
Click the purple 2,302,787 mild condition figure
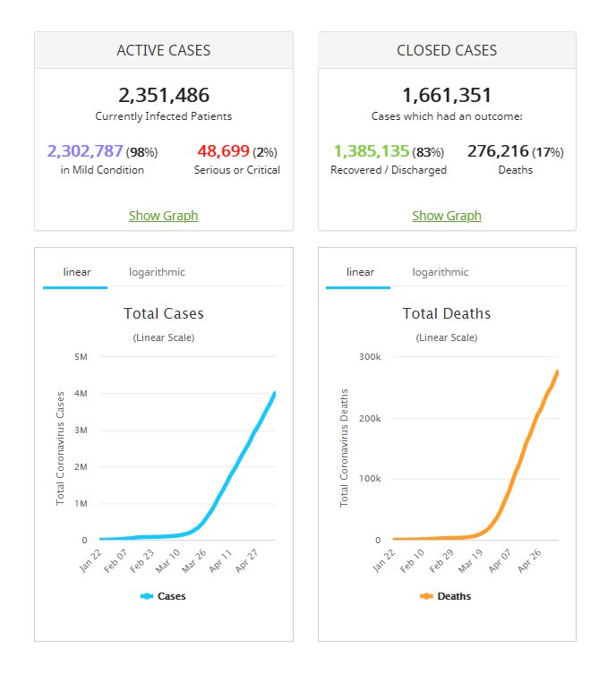pyautogui.click(x=85, y=151)
